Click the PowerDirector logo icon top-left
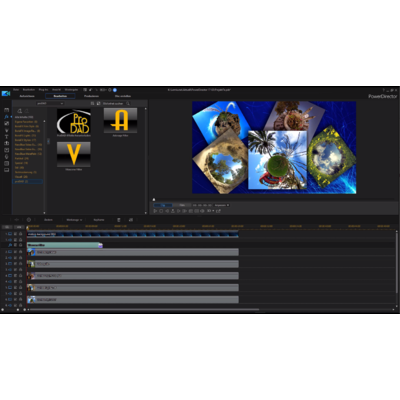400x400 pixels. click(6, 93)
